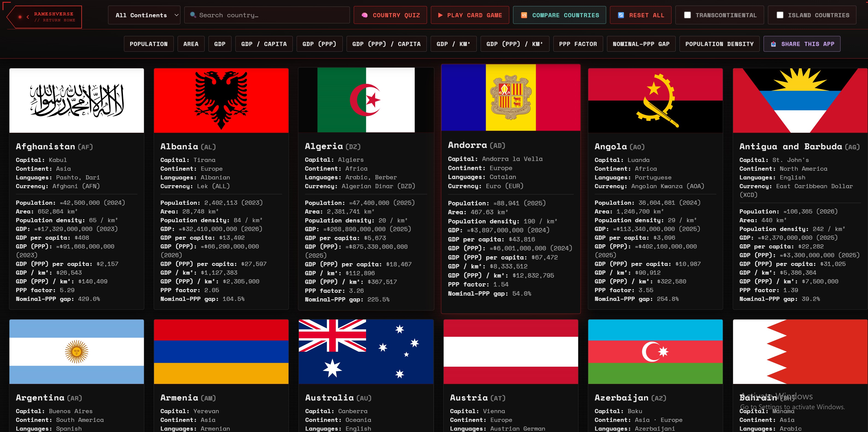Click Algeria's area 2,381,741 km²
This screenshot has height=432, width=868.
[x=350, y=211]
